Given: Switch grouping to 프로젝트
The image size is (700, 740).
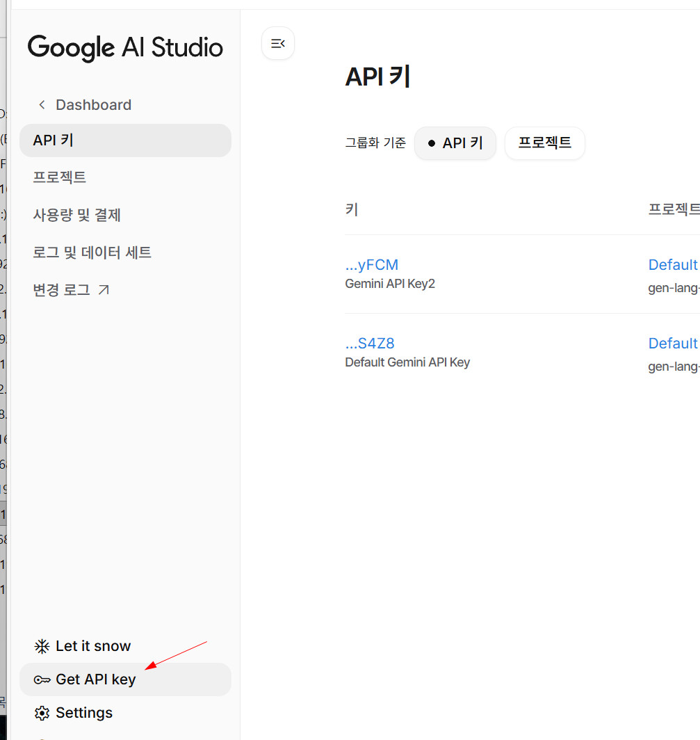Looking at the screenshot, I should point(544,143).
